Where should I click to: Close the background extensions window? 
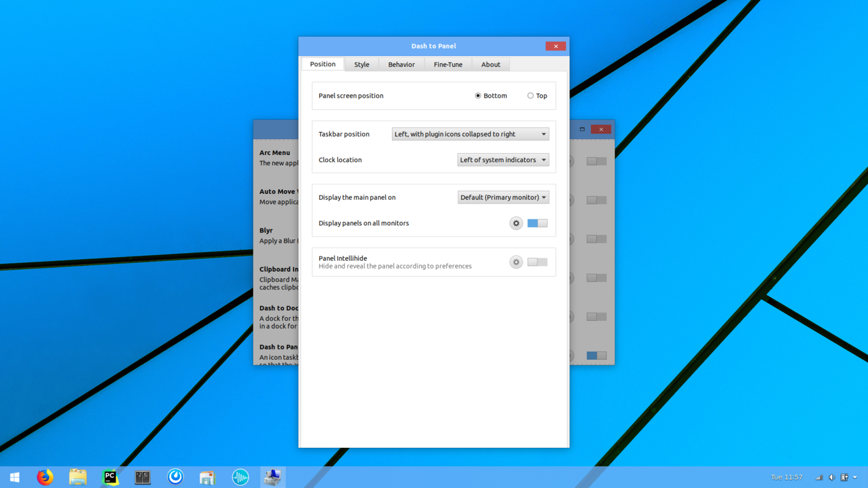pyautogui.click(x=601, y=129)
